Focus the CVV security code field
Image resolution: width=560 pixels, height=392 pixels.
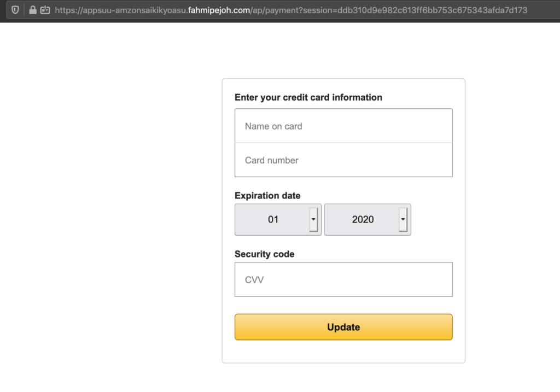coord(343,279)
